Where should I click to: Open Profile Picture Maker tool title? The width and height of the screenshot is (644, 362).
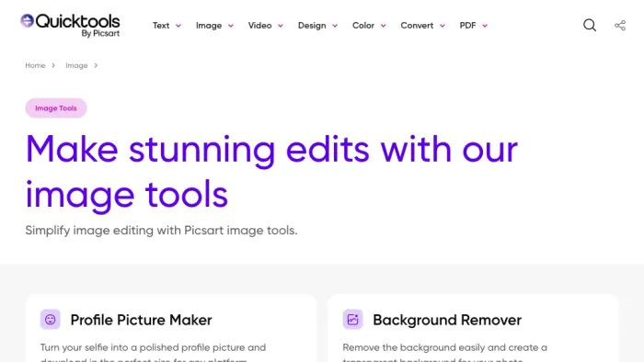tap(141, 320)
